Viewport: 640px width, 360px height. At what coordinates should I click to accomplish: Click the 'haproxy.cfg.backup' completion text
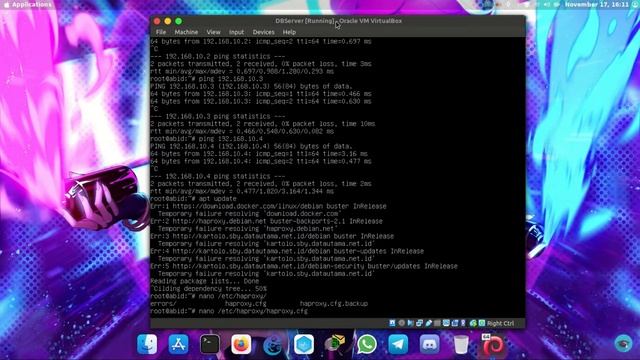pyautogui.click(x=333, y=304)
